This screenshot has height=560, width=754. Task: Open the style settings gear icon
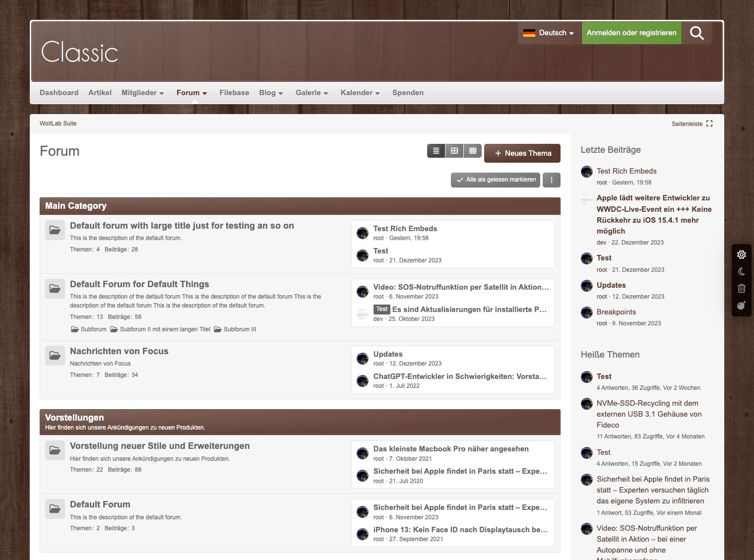click(742, 254)
